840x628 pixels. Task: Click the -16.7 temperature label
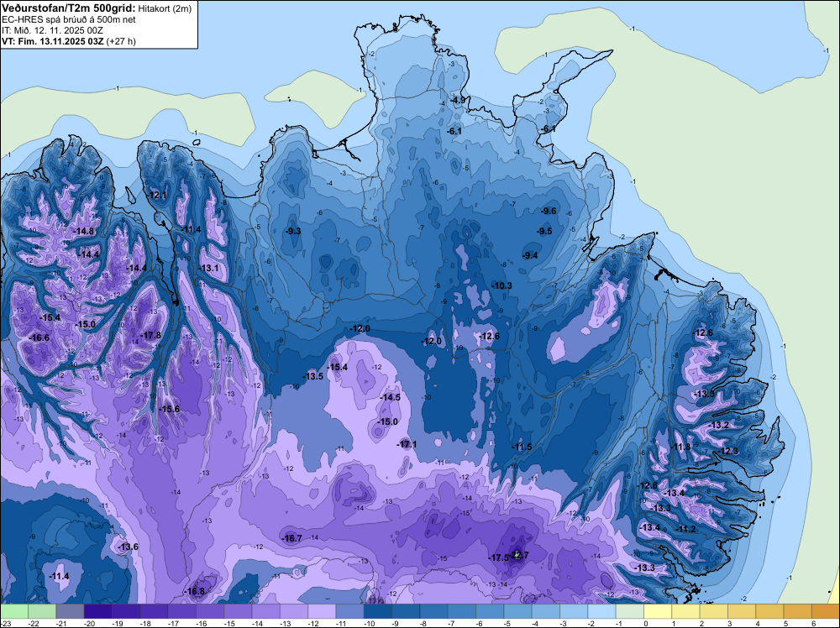pyautogui.click(x=292, y=539)
